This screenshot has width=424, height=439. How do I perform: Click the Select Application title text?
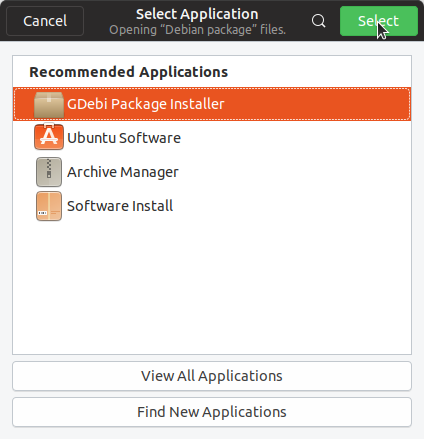[197, 14]
